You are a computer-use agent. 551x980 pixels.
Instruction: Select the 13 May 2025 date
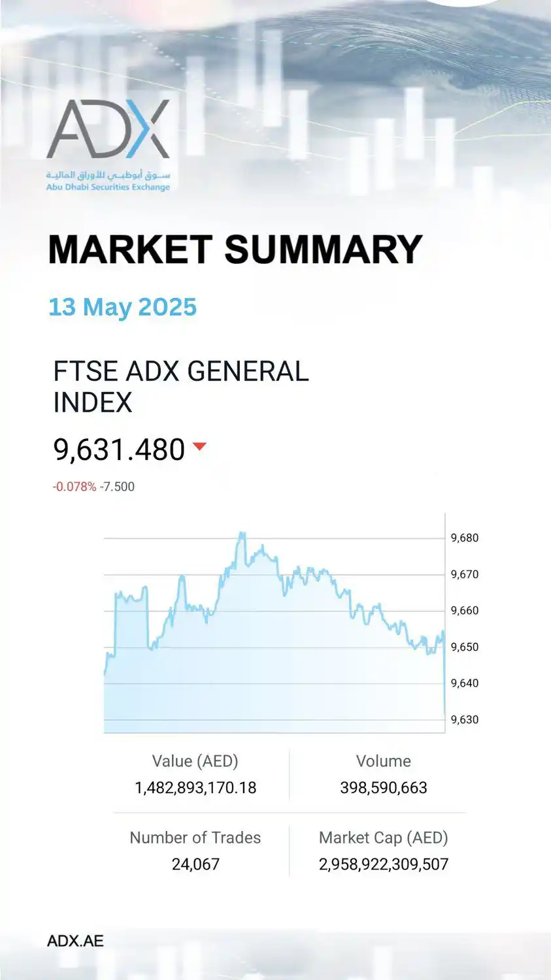point(122,307)
